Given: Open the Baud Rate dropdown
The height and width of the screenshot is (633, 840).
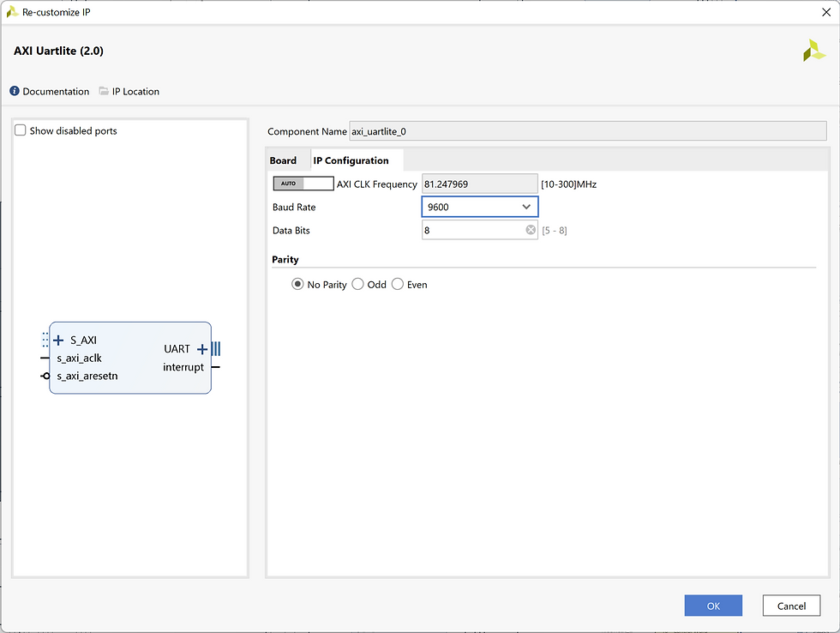Looking at the screenshot, I should point(480,207).
